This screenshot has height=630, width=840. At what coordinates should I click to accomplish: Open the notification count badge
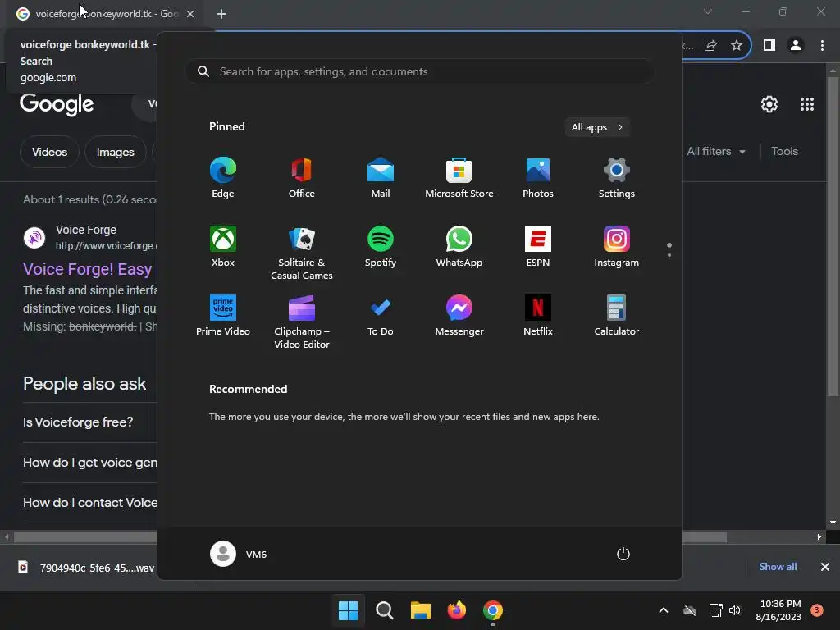click(817, 609)
